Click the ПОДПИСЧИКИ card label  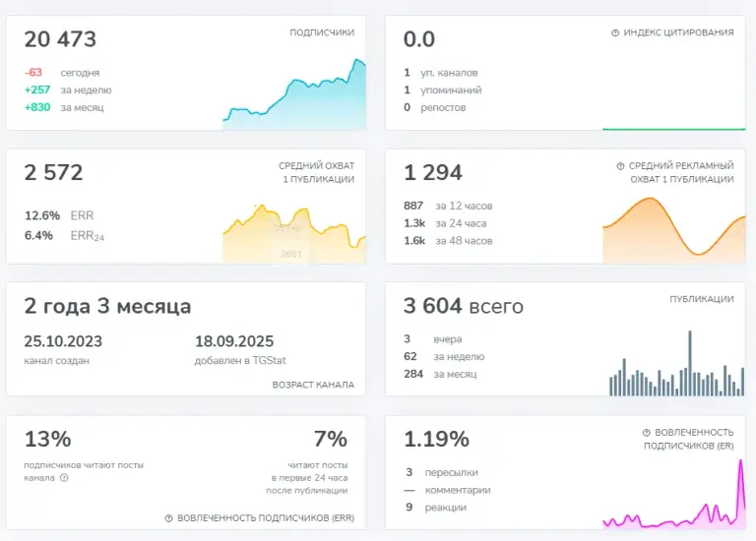coord(322,32)
